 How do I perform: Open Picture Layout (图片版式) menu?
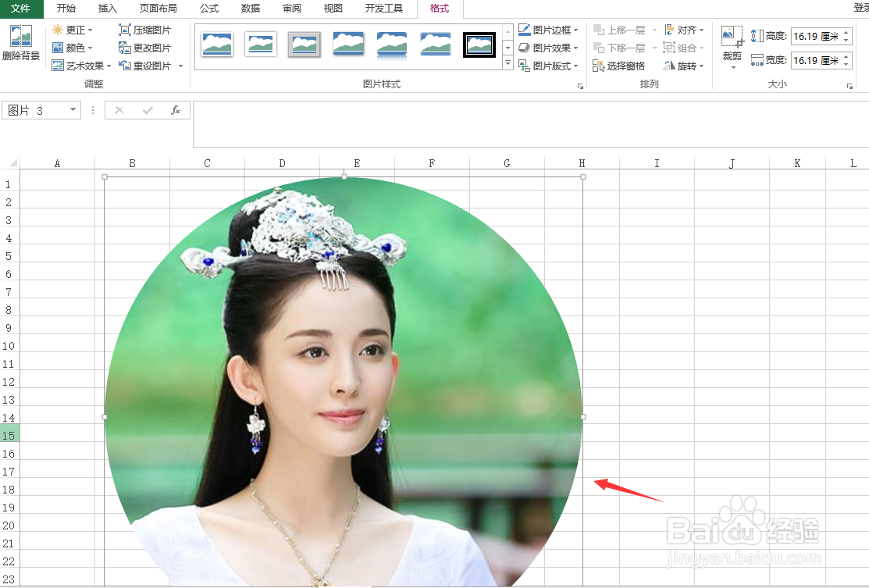(548, 66)
